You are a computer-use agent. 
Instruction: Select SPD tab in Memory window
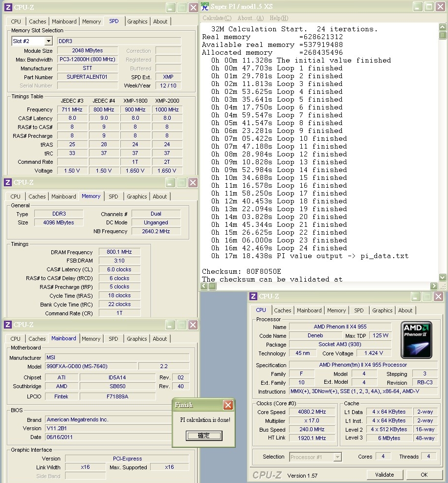113,197
